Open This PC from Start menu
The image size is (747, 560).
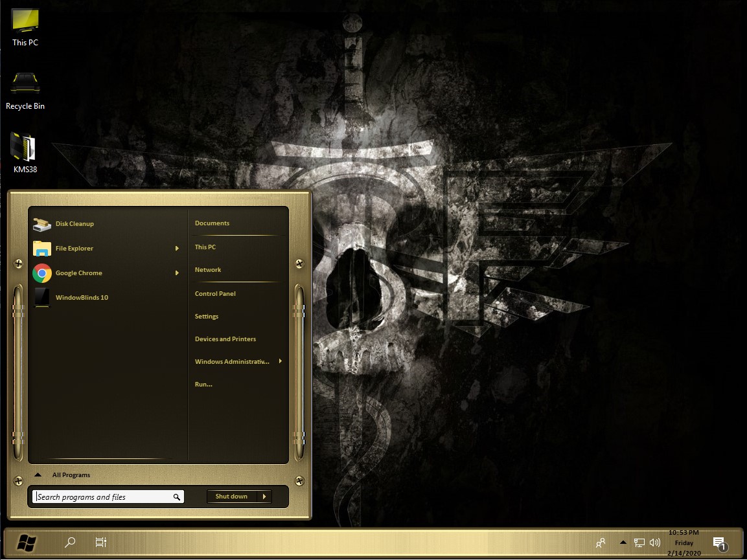tap(205, 247)
